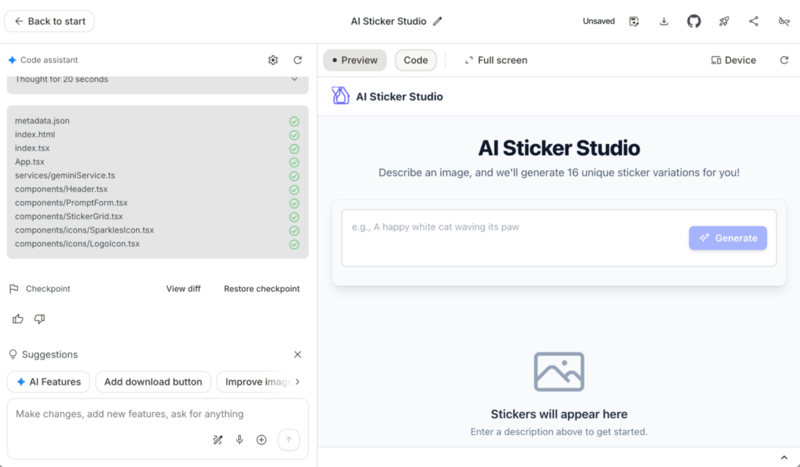The image size is (800, 467).
Task: Click the Code assistant sparkle icon
Action: (x=12, y=60)
